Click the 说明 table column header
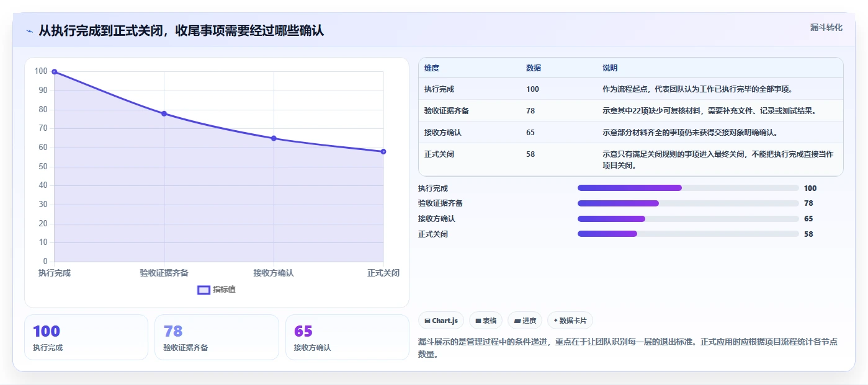This screenshot has height=385, width=868. [610, 68]
